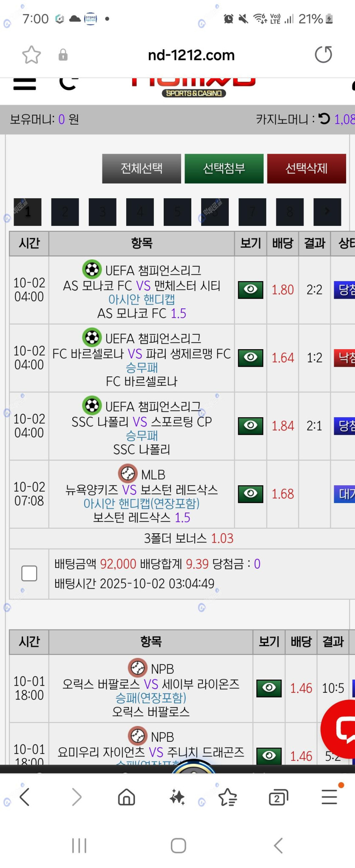Toggle the eye for the MLB 뉴욕양키즈 game

250,494
